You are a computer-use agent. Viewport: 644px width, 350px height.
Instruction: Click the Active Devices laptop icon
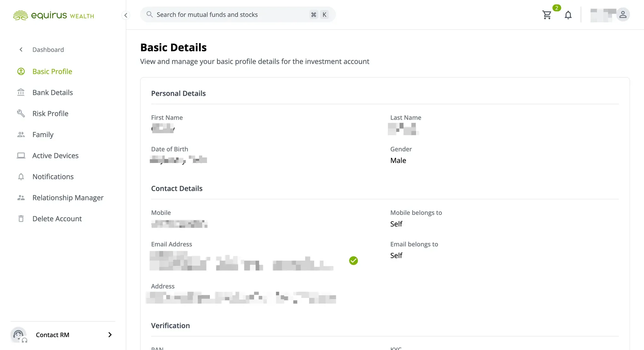point(21,156)
